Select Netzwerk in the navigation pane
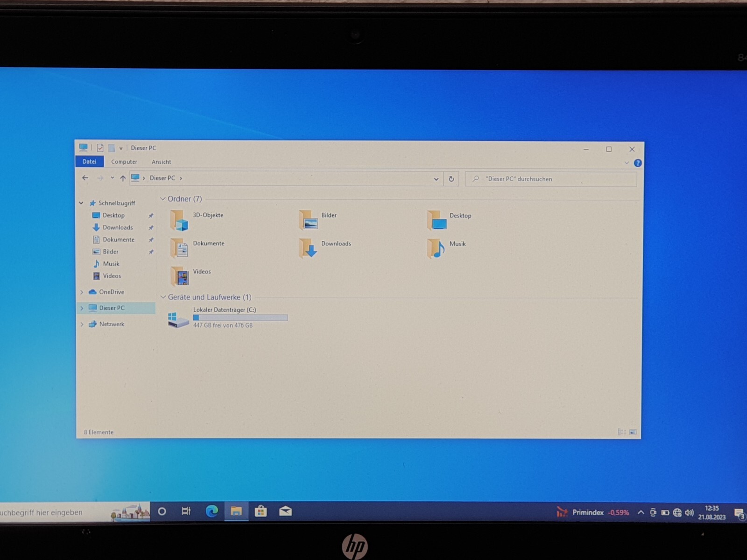Image resolution: width=747 pixels, height=560 pixels. pos(112,324)
